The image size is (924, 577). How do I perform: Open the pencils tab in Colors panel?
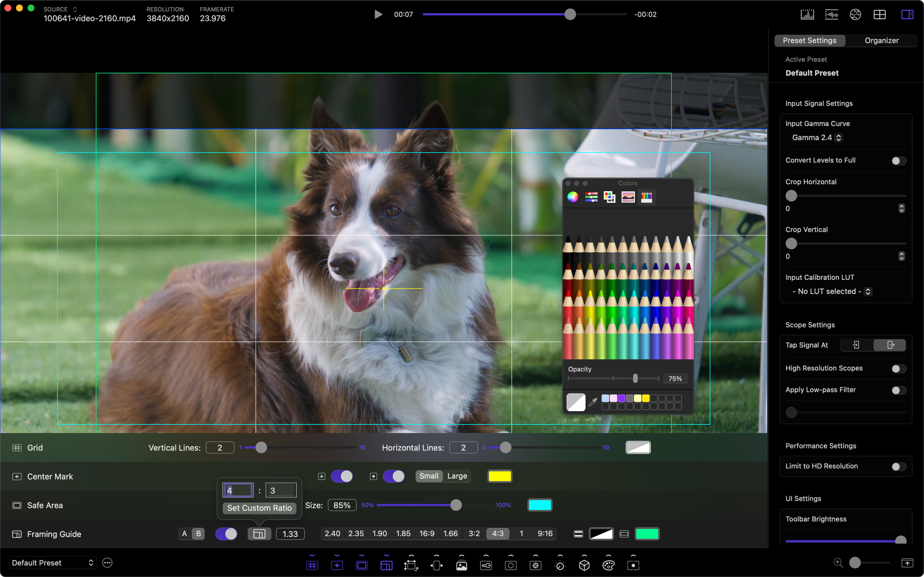coord(646,197)
